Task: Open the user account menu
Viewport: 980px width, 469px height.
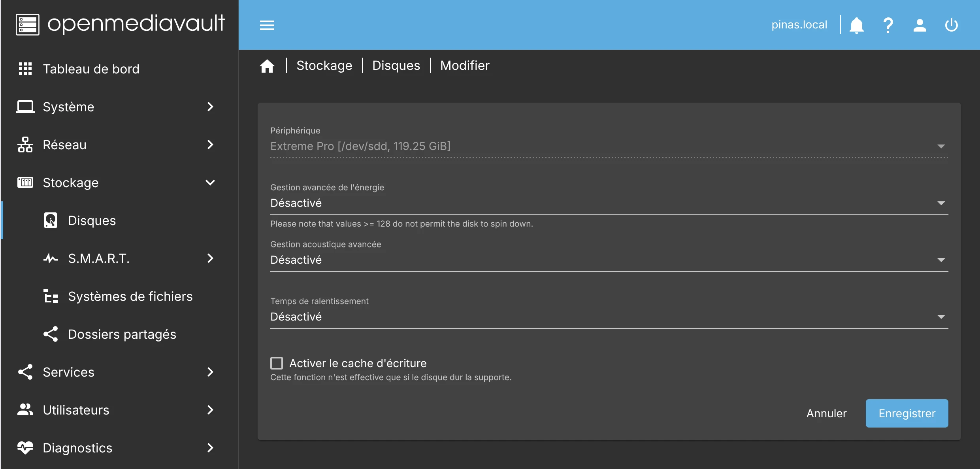Action: tap(920, 25)
